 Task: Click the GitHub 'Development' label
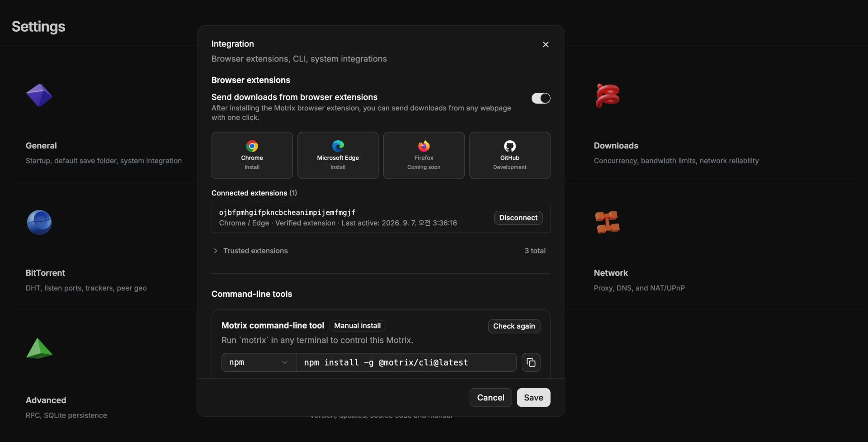509,167
